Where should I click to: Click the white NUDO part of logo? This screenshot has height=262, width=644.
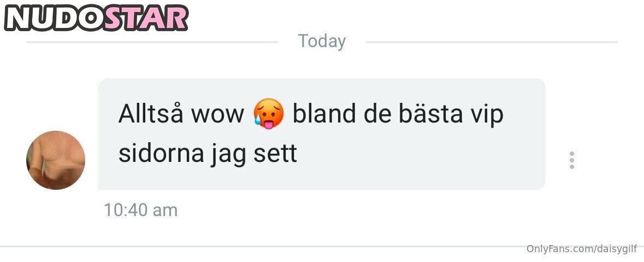click(55, 19)
